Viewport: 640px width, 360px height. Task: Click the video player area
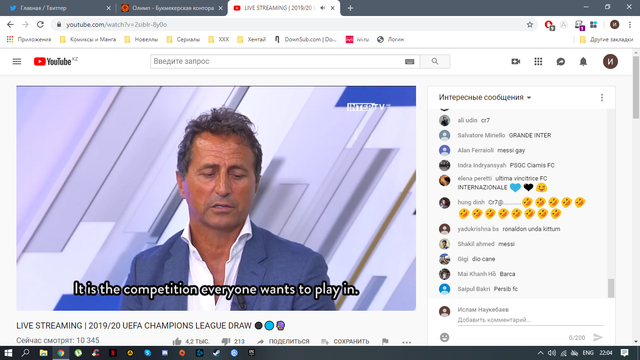[x=216, y=198]
